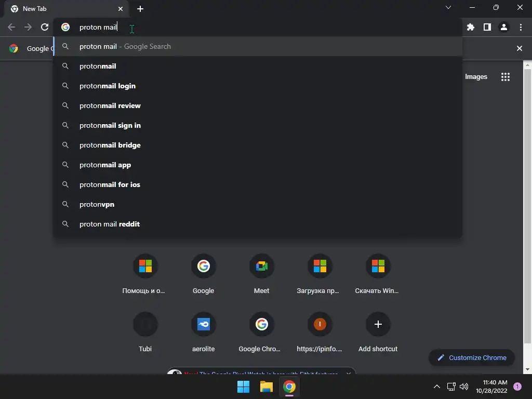Click the scrollbar down arrow
This screenshot has width=532, height=399.
click(x=528, y=369)
